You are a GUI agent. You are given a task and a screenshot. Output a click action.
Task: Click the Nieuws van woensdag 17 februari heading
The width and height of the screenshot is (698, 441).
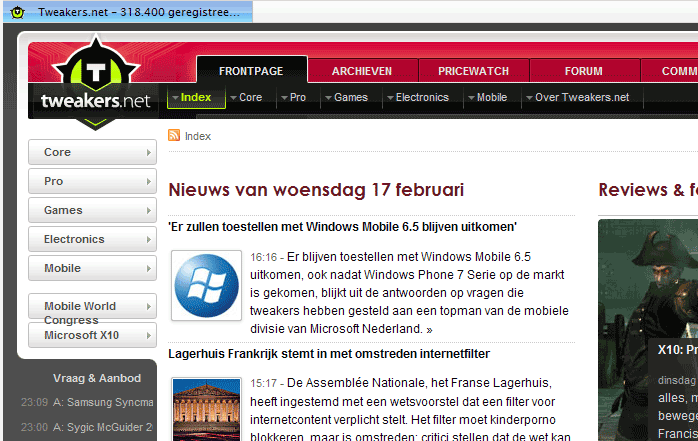pos(316,190)
